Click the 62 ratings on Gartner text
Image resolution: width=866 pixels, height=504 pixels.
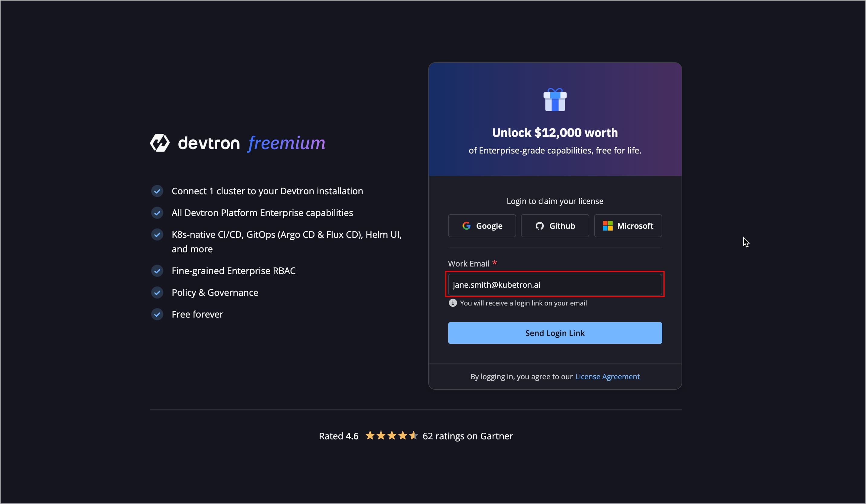[x=467, y=436]
